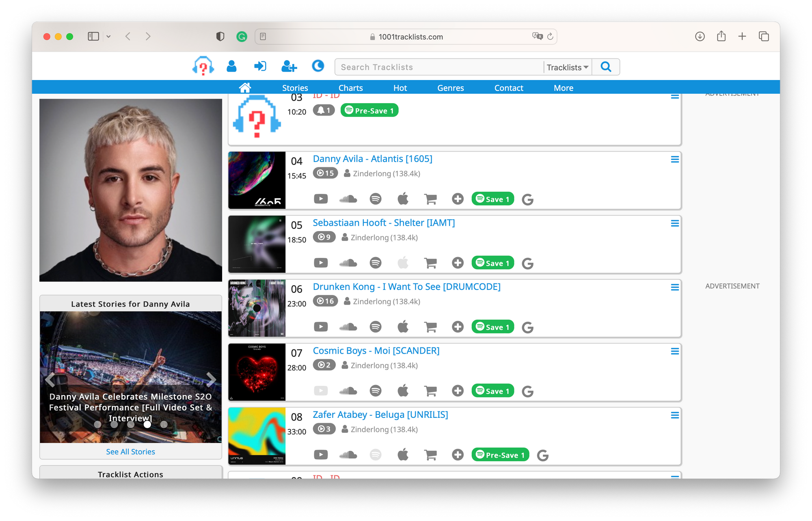Open the Tracklists search type dropdown
The height and width of the screenshot is (521, 812).
point(567,67)
